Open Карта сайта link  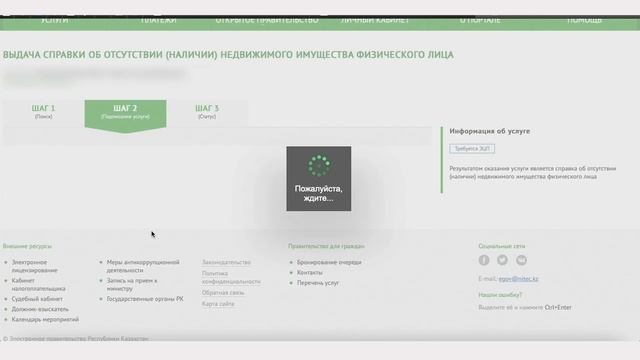[218, 304]
